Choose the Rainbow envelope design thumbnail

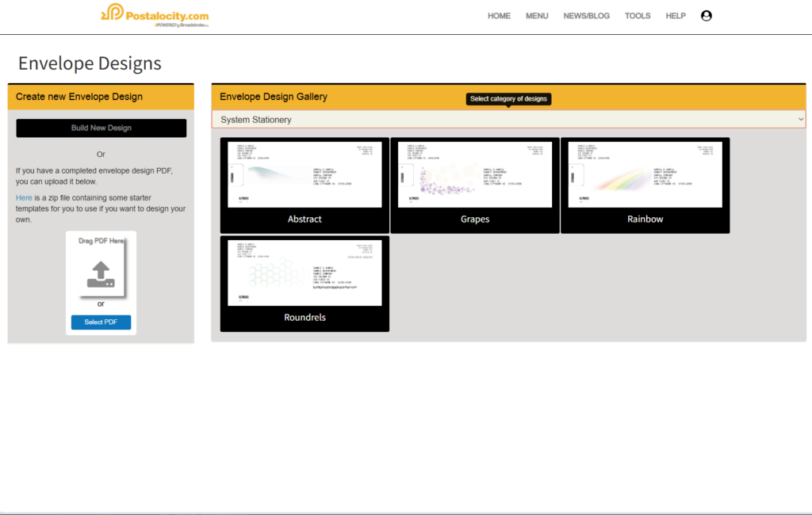645,175
